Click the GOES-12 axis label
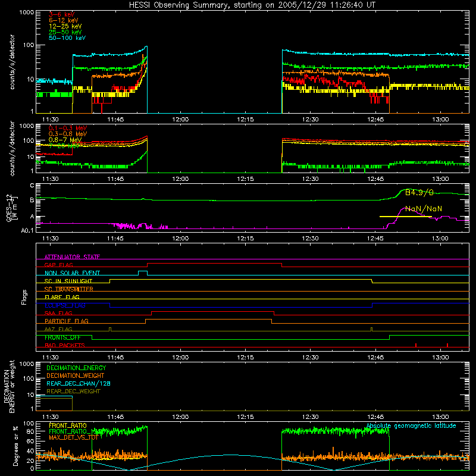 pyautogui.click(x=12, y=208)
